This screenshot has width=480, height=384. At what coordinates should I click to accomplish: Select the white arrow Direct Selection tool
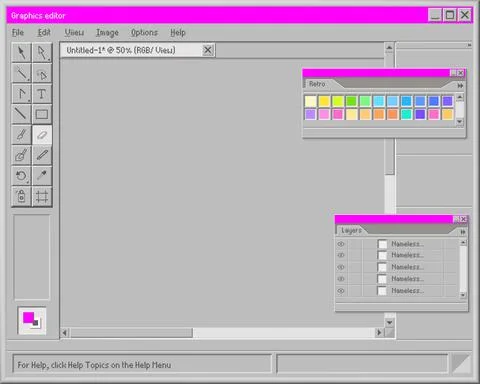point(42,53)
